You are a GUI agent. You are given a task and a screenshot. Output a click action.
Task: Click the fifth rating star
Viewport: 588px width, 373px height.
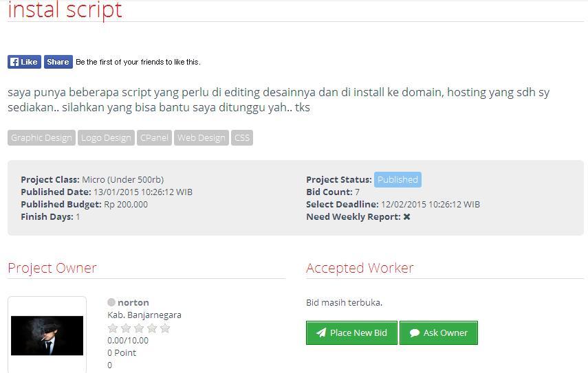pyautogui.click(x=165, y=328)
